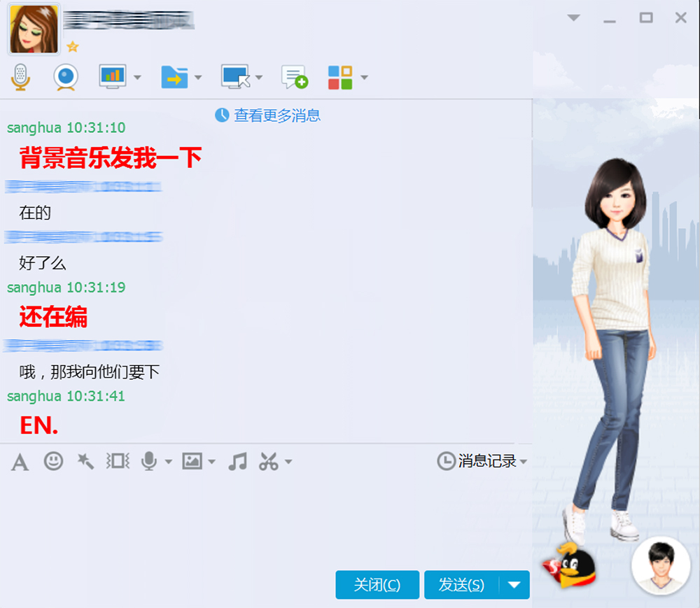Screen dimensions: 700x608
Task: Open background music with the music note icon
Action: coord(237,462)
